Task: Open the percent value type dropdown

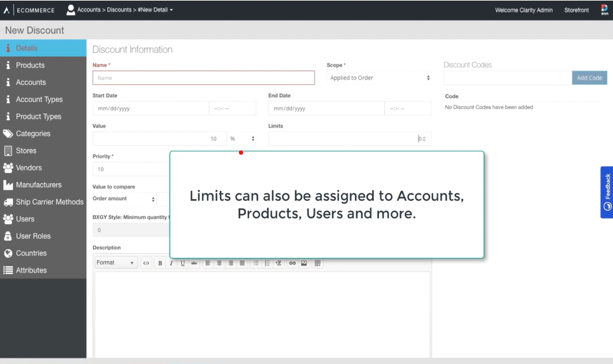Action: pos(242,139)
